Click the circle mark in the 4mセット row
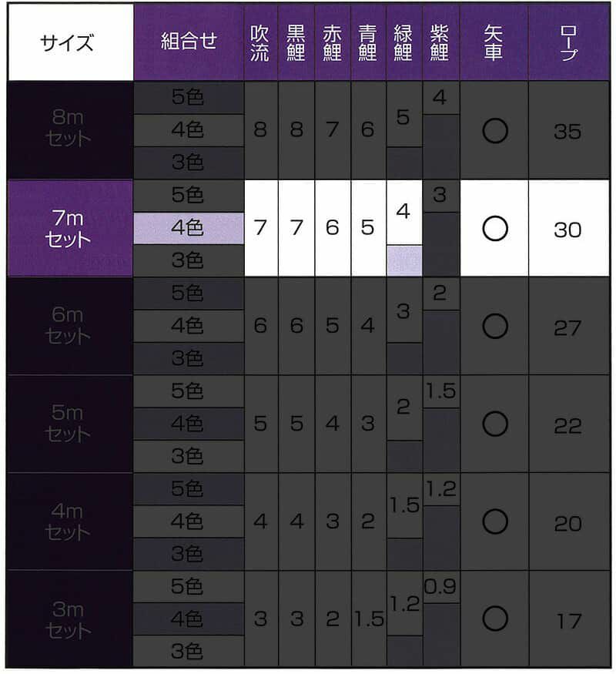The width and height of the screenshot is (616, 674). [494, 522]
